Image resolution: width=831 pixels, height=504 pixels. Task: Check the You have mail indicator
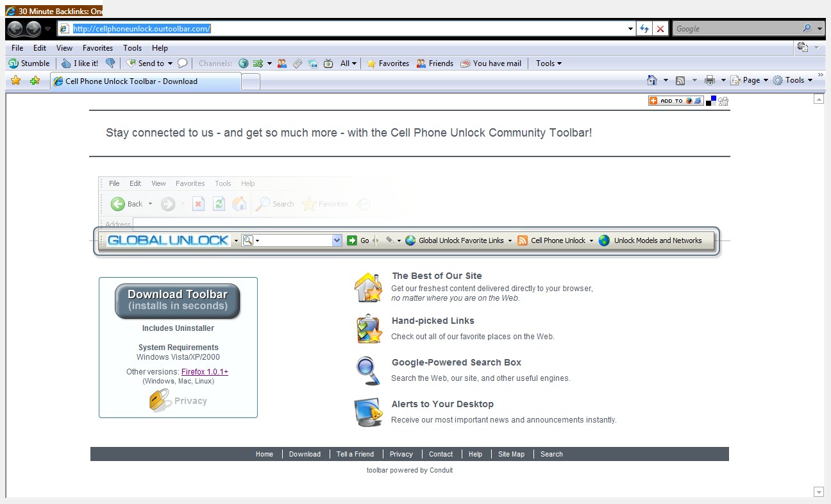click(491, 63)
